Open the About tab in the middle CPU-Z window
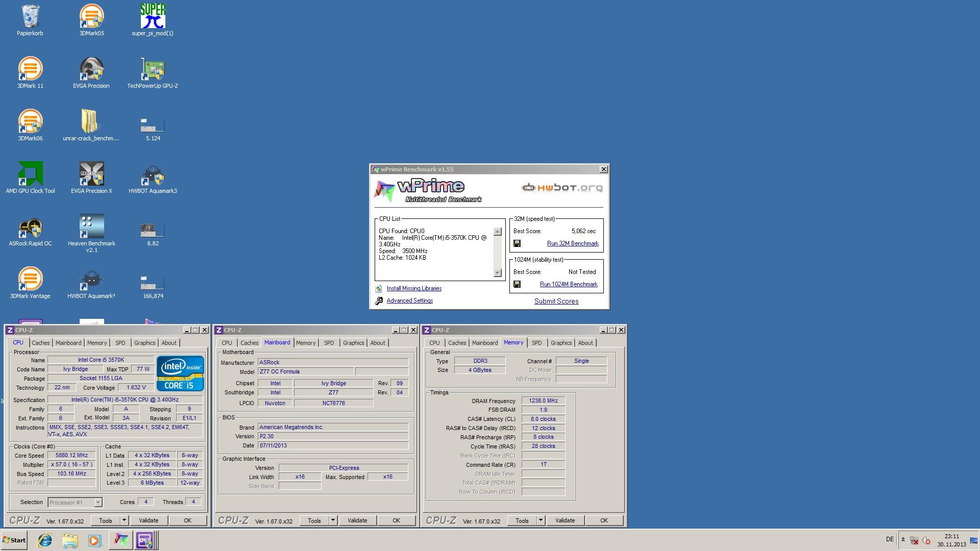Screen dimensions: 980x551 tap(378, 343)
